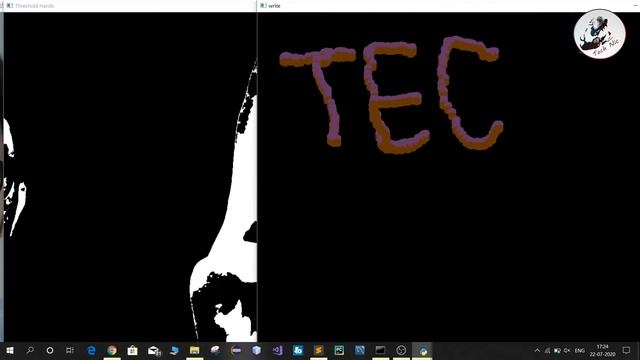Screen dimensions: 640x360
Task: Open Mail app from taskbar
Action: pos(154,350)
